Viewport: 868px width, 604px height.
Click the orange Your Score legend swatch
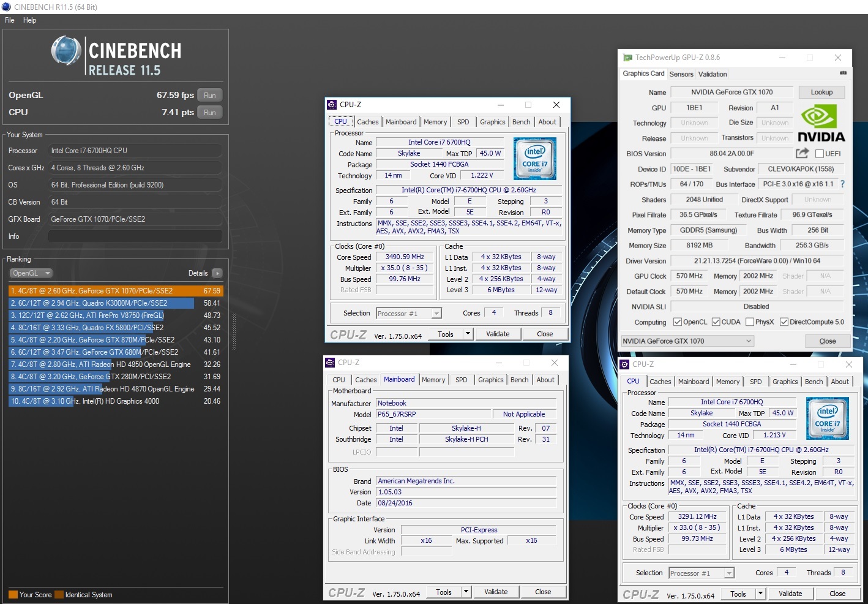pyautogui.click(x=13, y=595)
